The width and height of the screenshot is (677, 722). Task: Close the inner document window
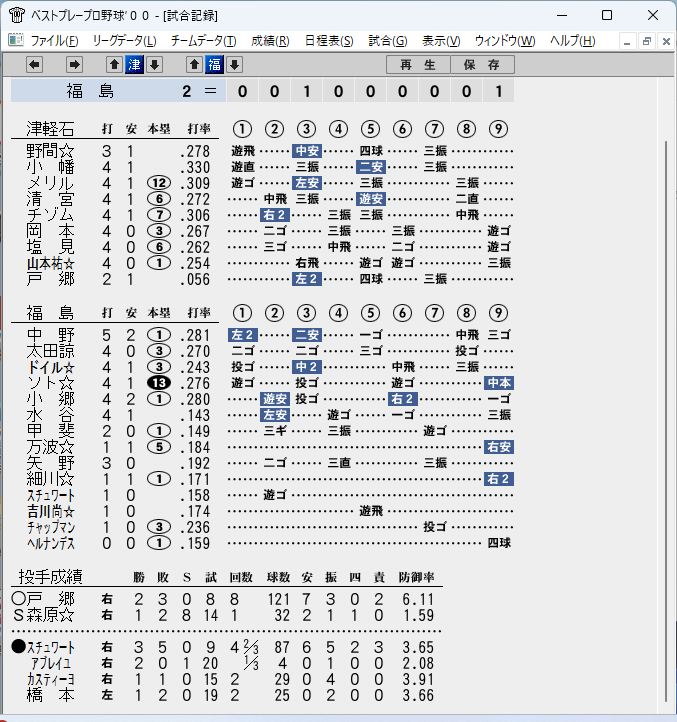pos(666,41)
